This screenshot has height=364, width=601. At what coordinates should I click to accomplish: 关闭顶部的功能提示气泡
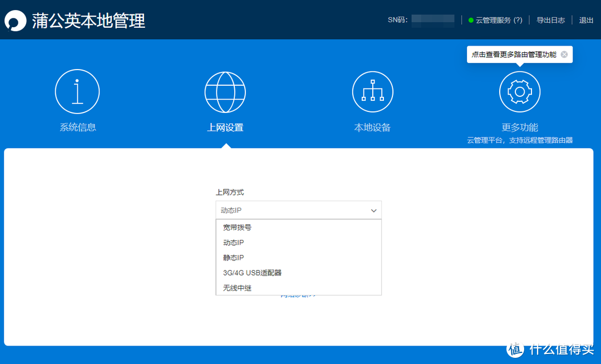[564, 54]
